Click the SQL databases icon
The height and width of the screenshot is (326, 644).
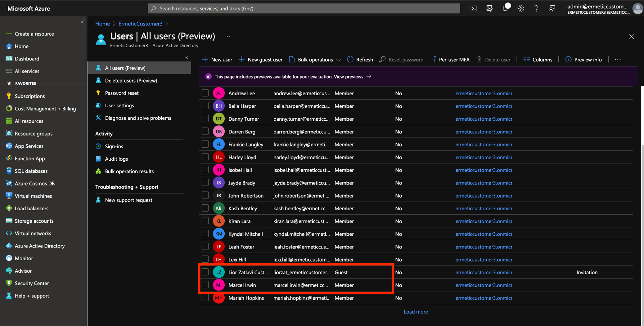[9, 171]
